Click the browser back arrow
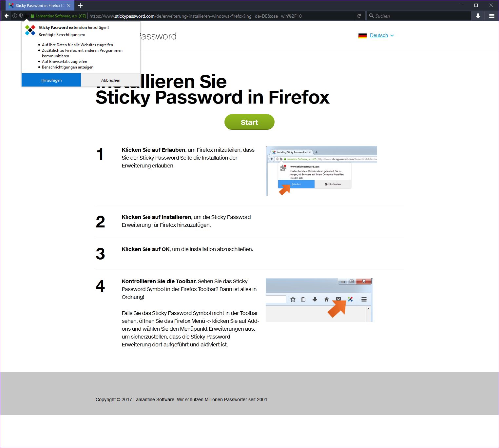This screenshot has height=448, width=499. click(7, 16)
